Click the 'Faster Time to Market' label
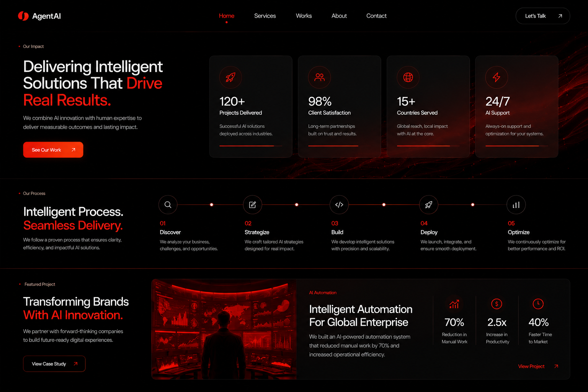Viewport: 588px width, 392px height. (540, 338)
